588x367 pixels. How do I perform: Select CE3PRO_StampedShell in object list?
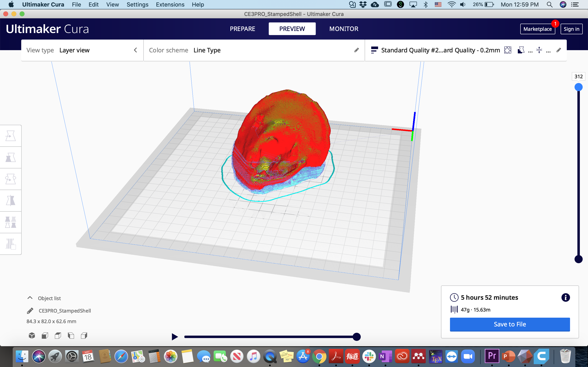[x=65, y=311]
